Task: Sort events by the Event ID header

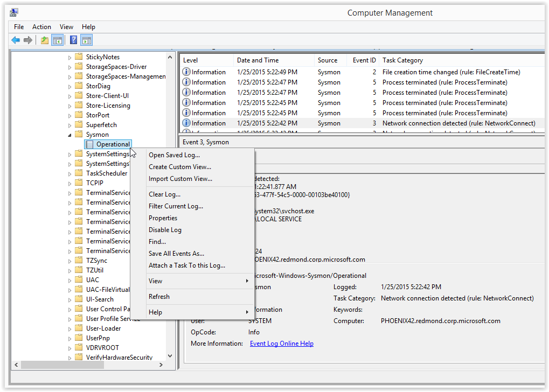Action: tap(363, 60)
